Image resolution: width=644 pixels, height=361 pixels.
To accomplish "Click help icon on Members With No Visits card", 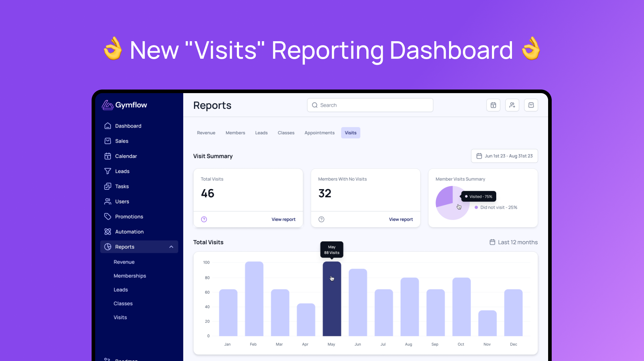I will point(321,220).
